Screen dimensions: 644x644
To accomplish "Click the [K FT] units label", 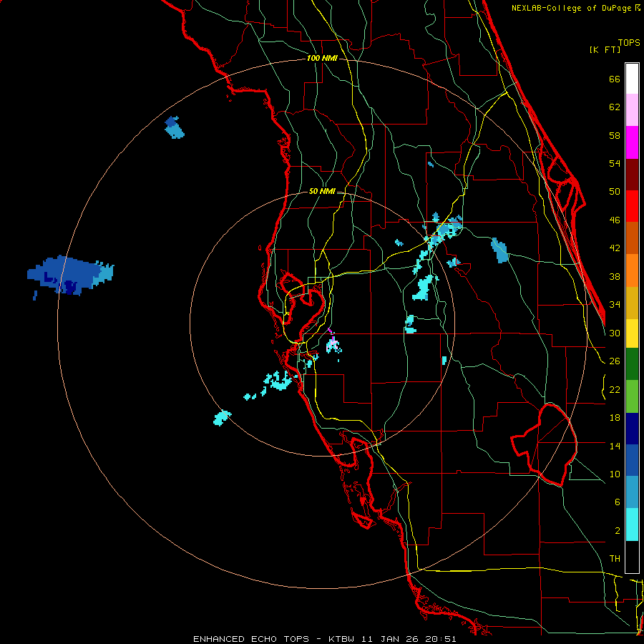I will [x=605, y=50].
